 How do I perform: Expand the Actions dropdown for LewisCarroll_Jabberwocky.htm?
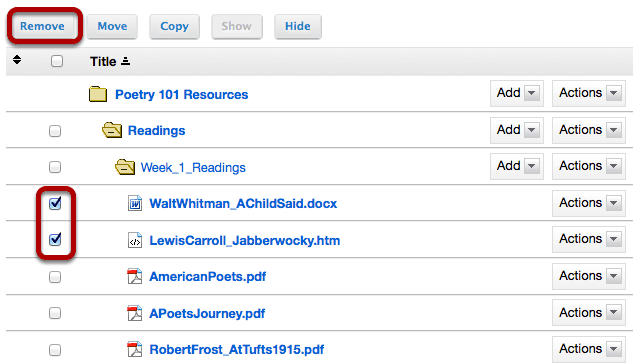point(589,239)
